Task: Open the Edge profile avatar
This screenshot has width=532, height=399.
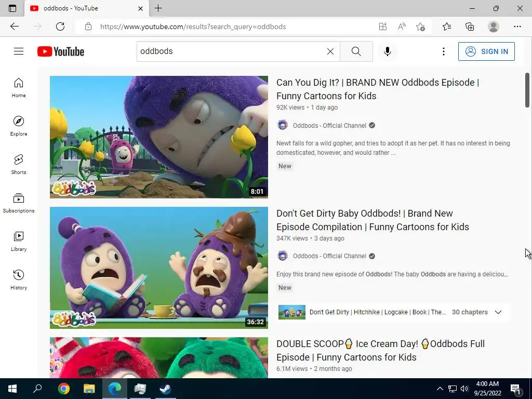Action: [494, 26]
